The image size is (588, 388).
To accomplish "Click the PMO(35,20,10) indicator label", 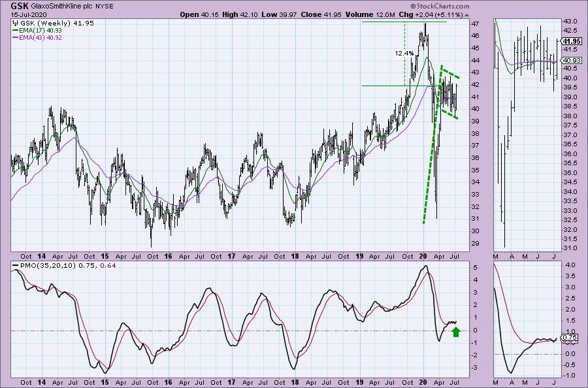I will pos(48,266).
